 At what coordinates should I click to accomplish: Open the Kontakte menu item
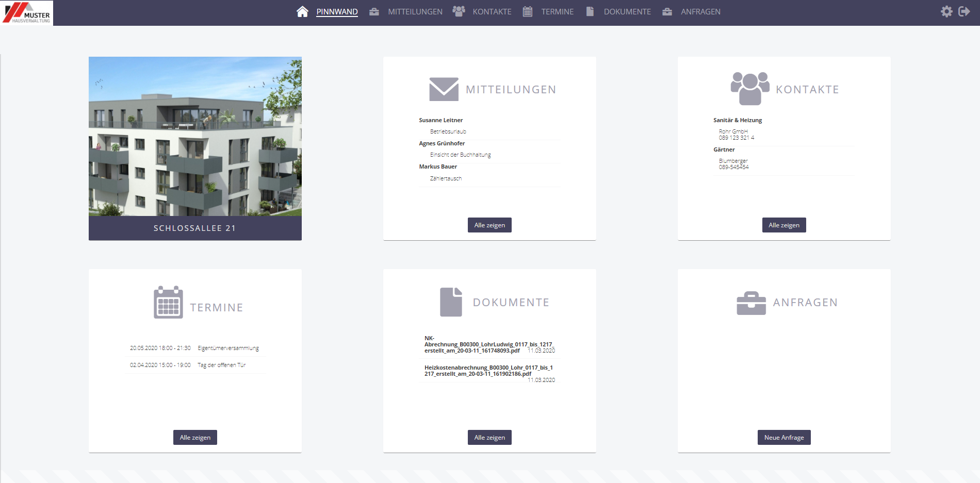(x=492, y=11)
